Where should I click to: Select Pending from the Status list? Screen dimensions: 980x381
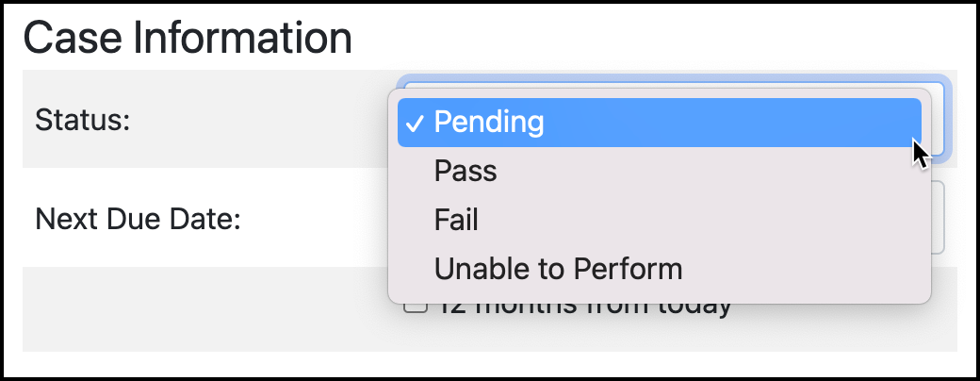pos(488,123)
